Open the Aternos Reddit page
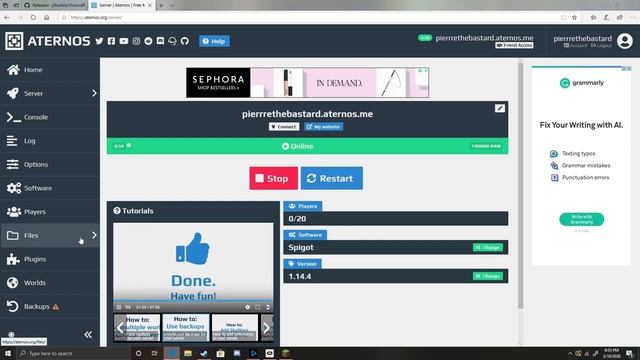Image resolution: width=640 pixels, height=360 pixels. coord(148,41)
